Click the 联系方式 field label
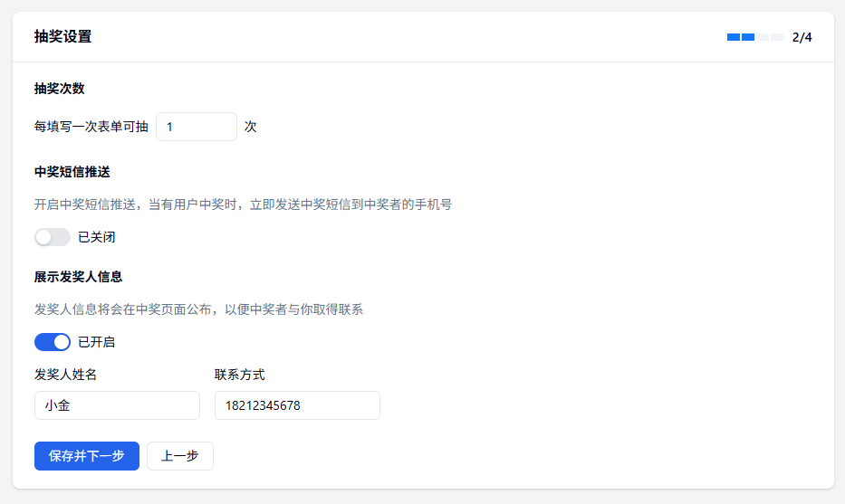Viewport: 845px width, 504px height. click(x=240, y=375)
